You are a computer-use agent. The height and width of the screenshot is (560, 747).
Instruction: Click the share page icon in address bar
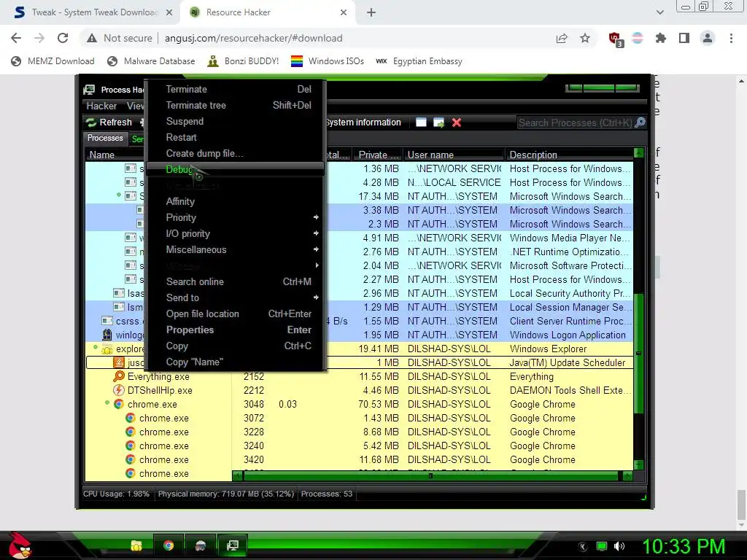(562, 38)
